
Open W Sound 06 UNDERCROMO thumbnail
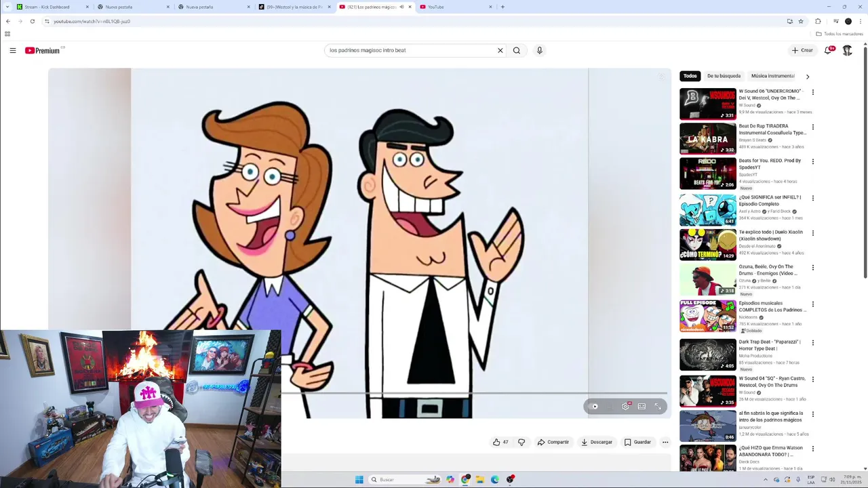pos(708,104)
